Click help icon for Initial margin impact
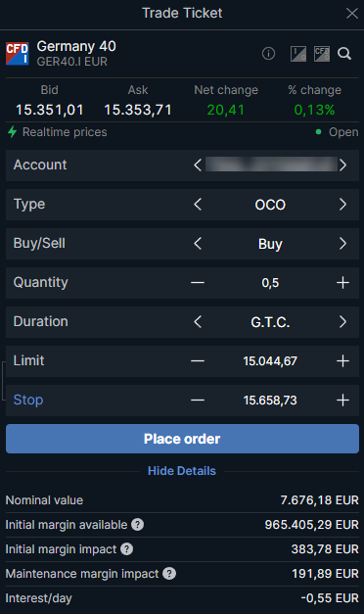This screenshot has height=614, width=364. pyautogui.click(x=127, y=549)
